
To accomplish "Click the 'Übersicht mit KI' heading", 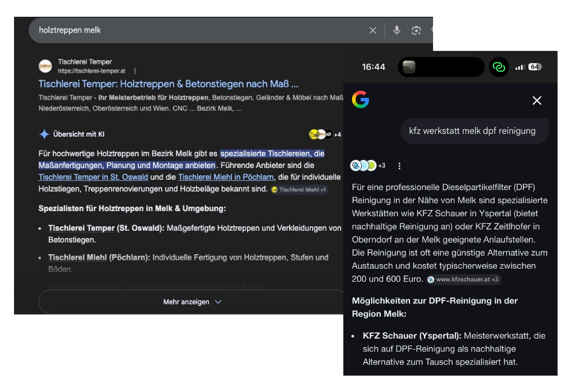I will pos(79,134).
